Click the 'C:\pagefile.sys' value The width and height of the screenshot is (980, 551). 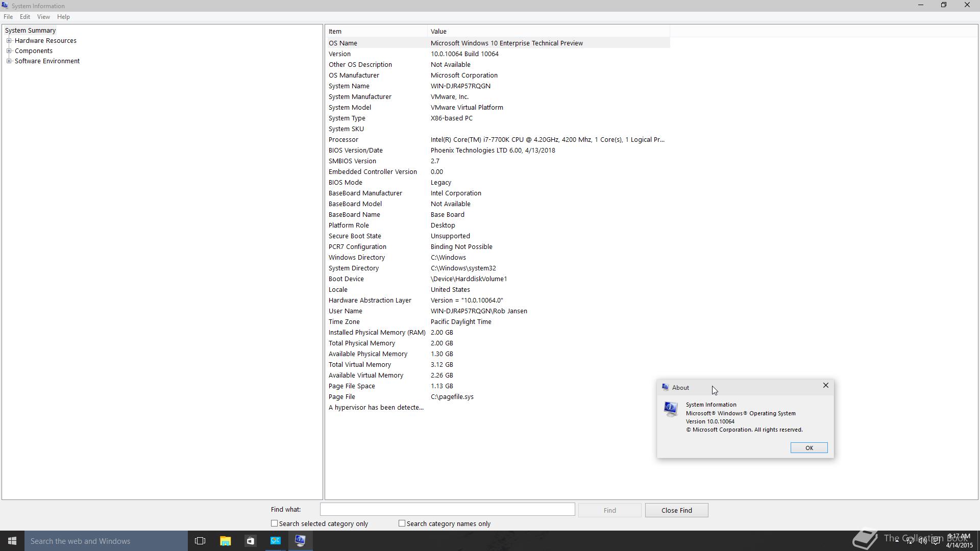tap(452, 397)
